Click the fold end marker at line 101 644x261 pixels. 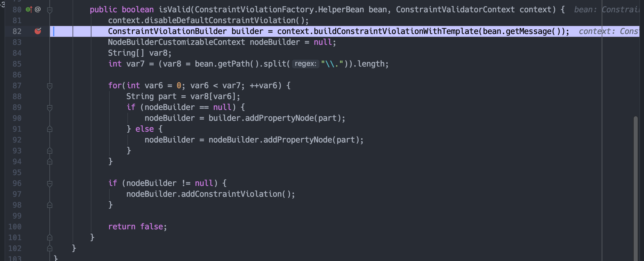(50, 237)
